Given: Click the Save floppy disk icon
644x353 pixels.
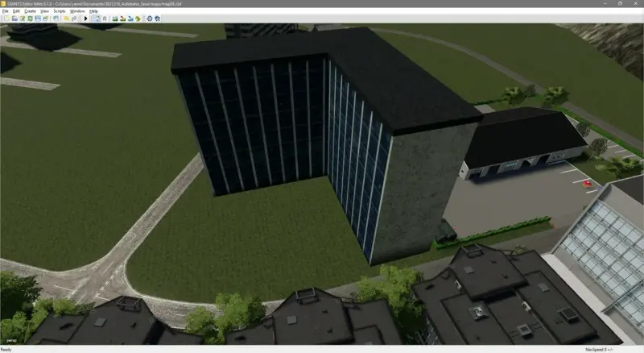Looking at the screenshot, I should [x=38, y=19].
